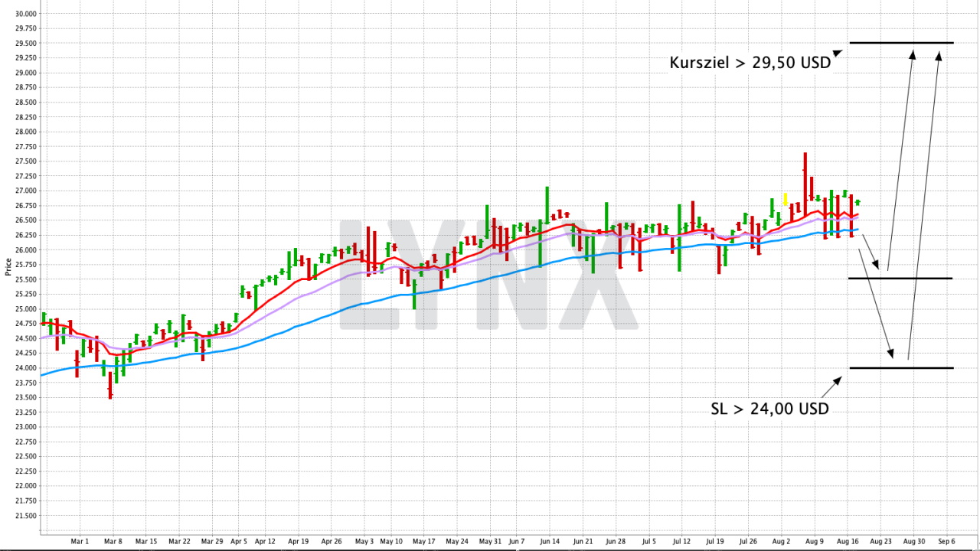Click the yellow highlighted candle in early August

point(786,199)
